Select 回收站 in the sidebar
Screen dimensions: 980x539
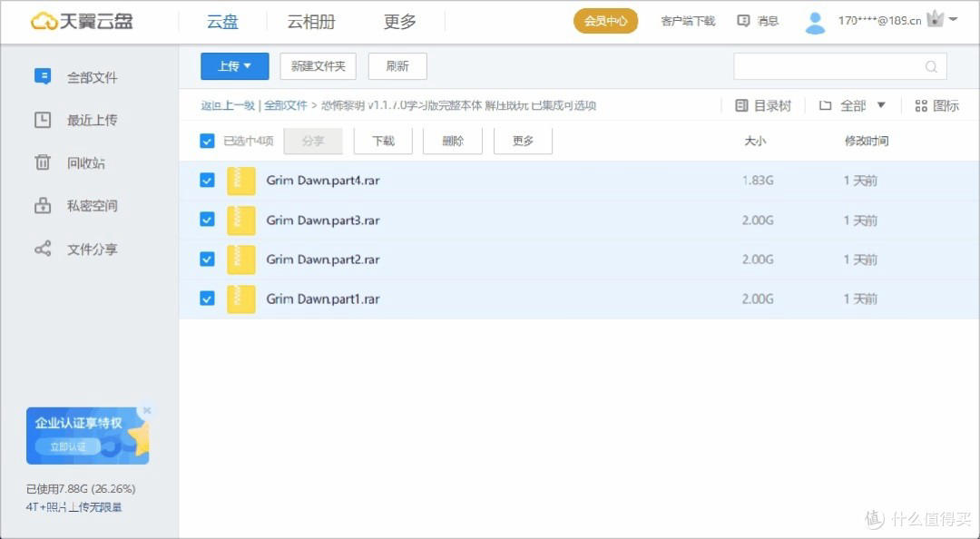pos(85,163)
